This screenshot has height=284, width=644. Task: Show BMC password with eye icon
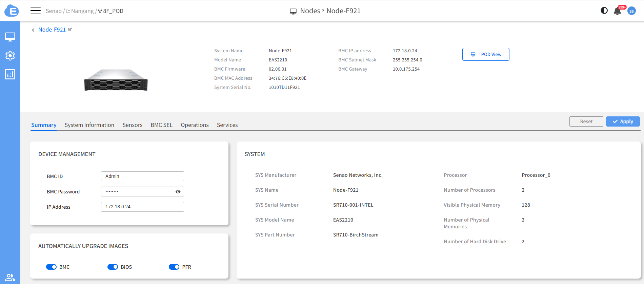click(x=178, y=192)
